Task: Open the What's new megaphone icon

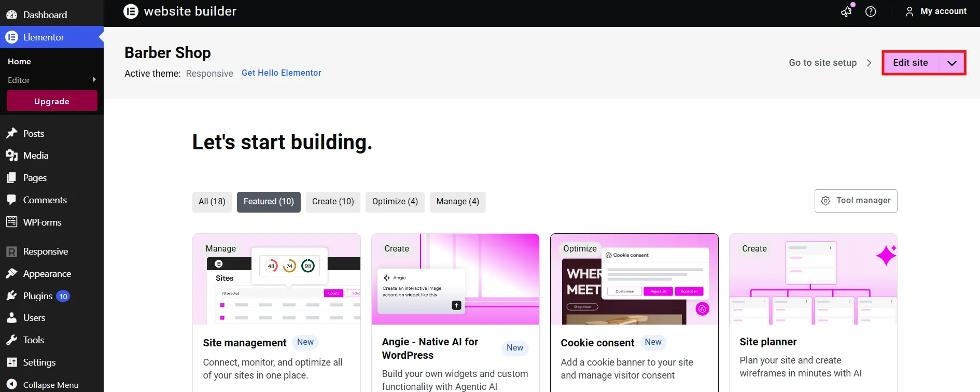Action: coord(846,11)
